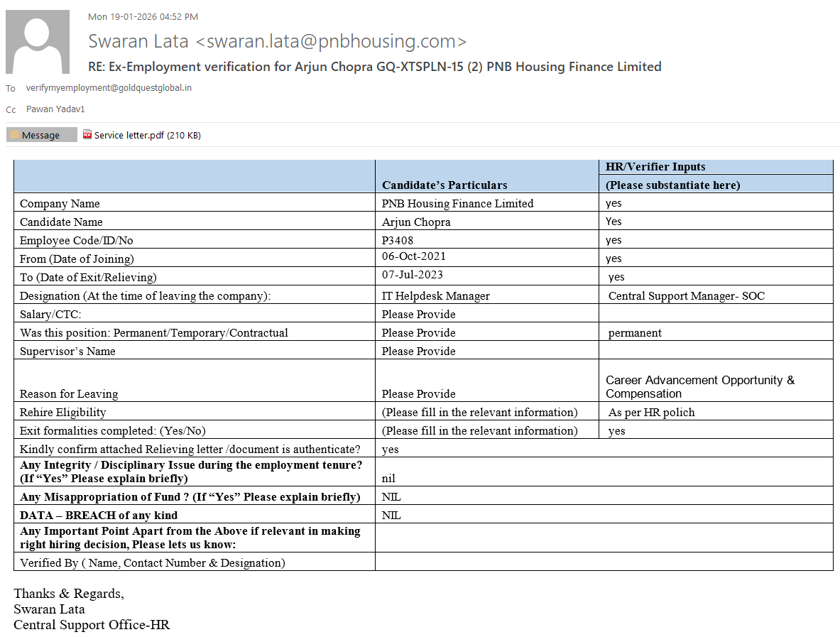Open the Message tab
This screenshot has height=637, width=840.
[x=41, y=135]
